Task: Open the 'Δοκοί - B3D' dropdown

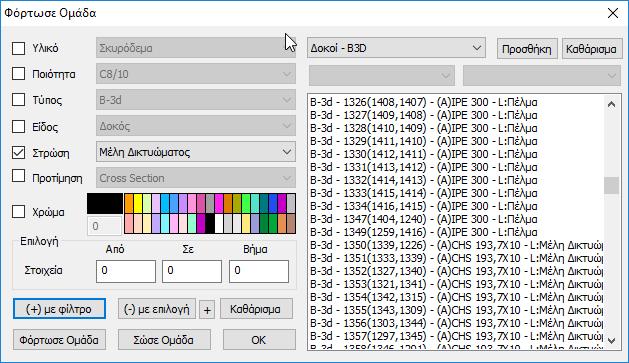Action: [396, 48]
